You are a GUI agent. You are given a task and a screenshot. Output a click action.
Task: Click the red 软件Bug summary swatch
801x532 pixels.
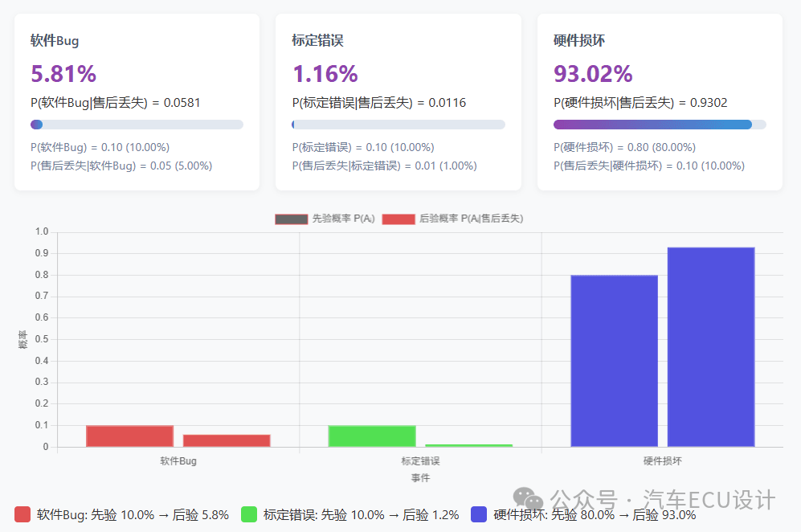tap(22, 514)
